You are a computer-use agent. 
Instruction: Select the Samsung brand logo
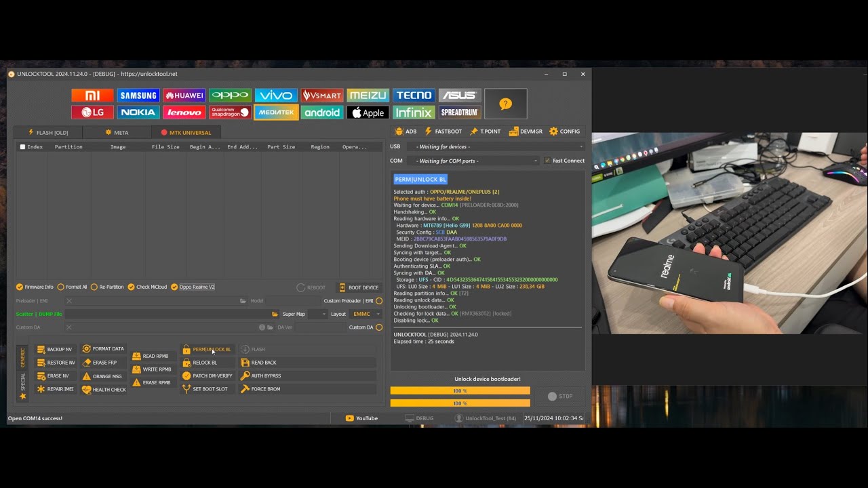(138, 96)
